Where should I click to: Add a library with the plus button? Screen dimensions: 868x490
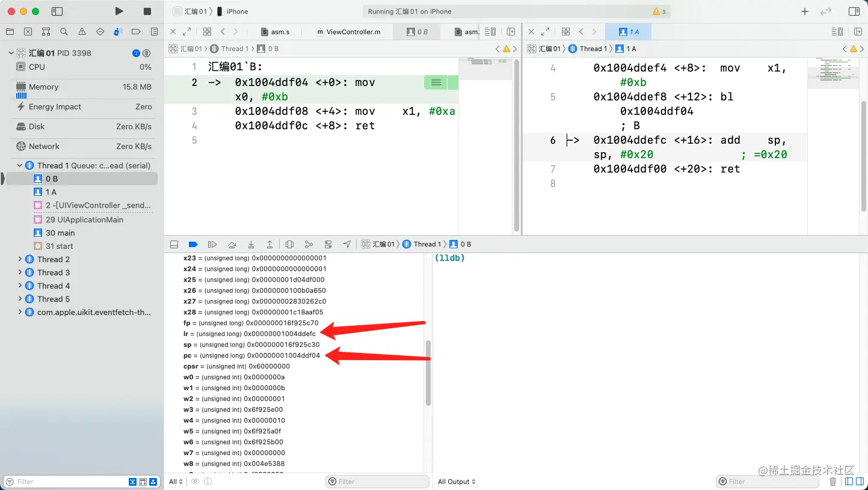(x=805, y=11)
